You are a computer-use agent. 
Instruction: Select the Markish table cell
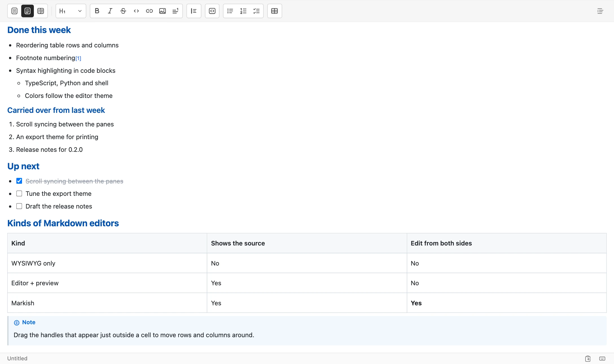(x=107, y=303)
